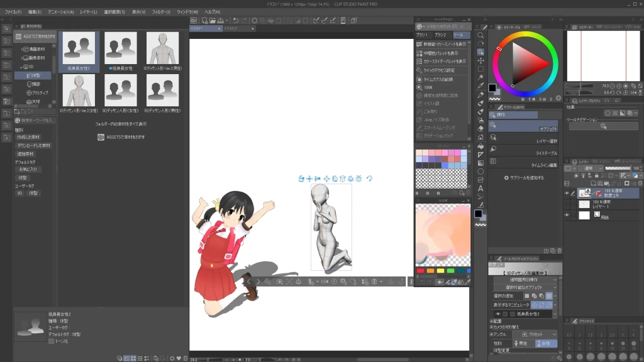644x362 pixels.
Task: Toggle visibility of the 用紙 layer
Action: [x=567, y=216]
